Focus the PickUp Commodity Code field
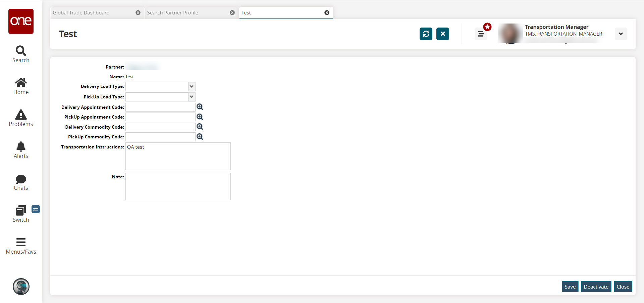The width and height of the screenshot is (644, 303). point(160,137)
